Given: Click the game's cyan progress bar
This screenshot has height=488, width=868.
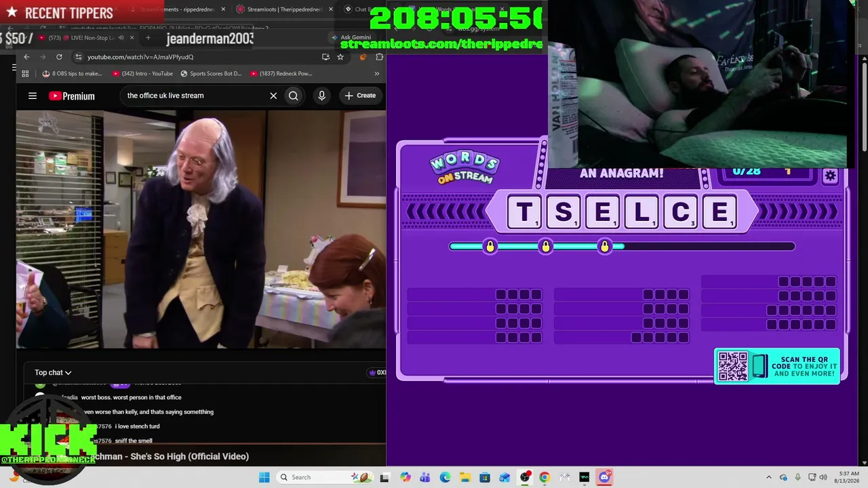Looking at the screenshot, I should (x=622, y=247).
